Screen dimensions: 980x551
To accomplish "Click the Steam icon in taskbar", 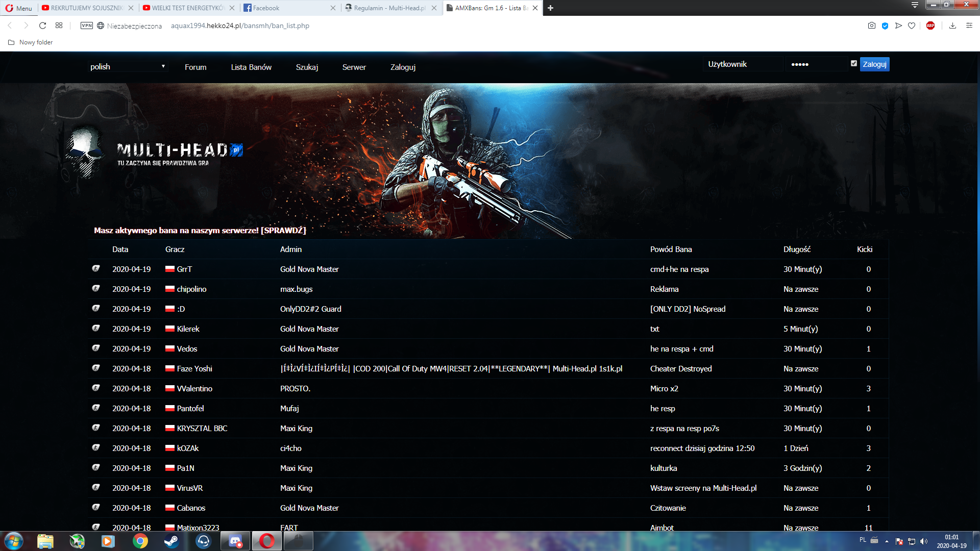I will (171, 541).
